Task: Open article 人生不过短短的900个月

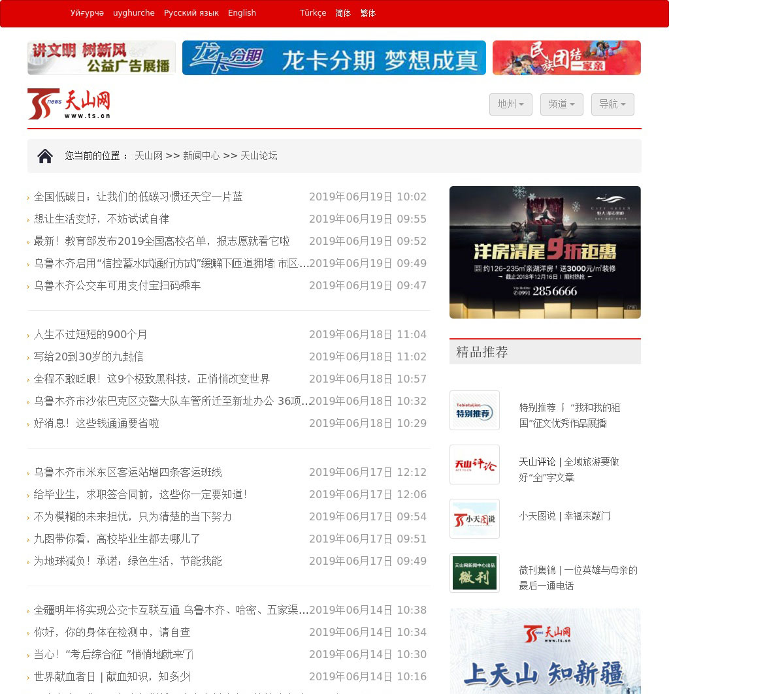Action: click(x=91, y=335)
